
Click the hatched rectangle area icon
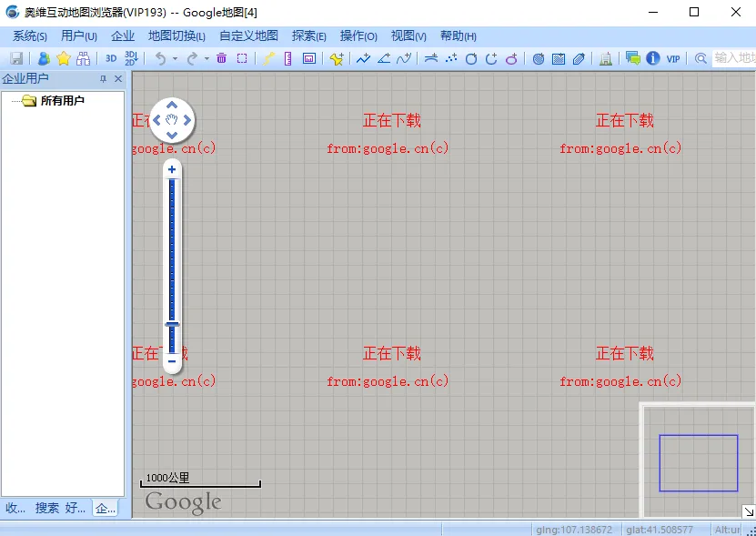pos(559,58)
